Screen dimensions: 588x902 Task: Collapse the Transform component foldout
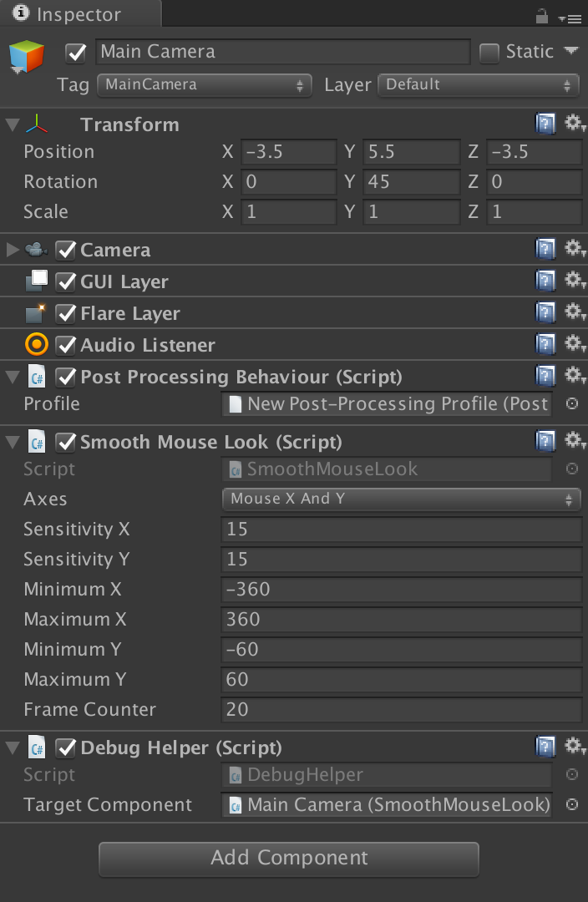pos(13,124)
